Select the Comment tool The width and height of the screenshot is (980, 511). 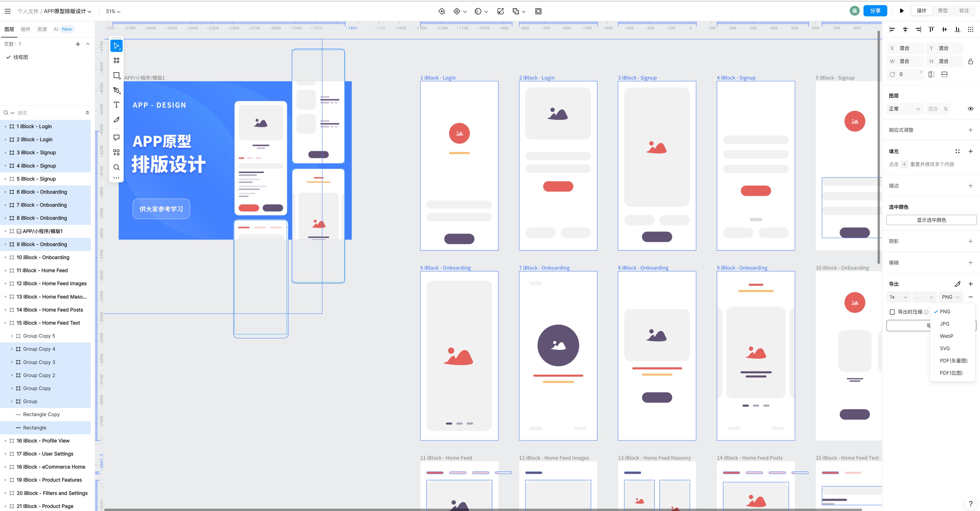tap(116, 137)
